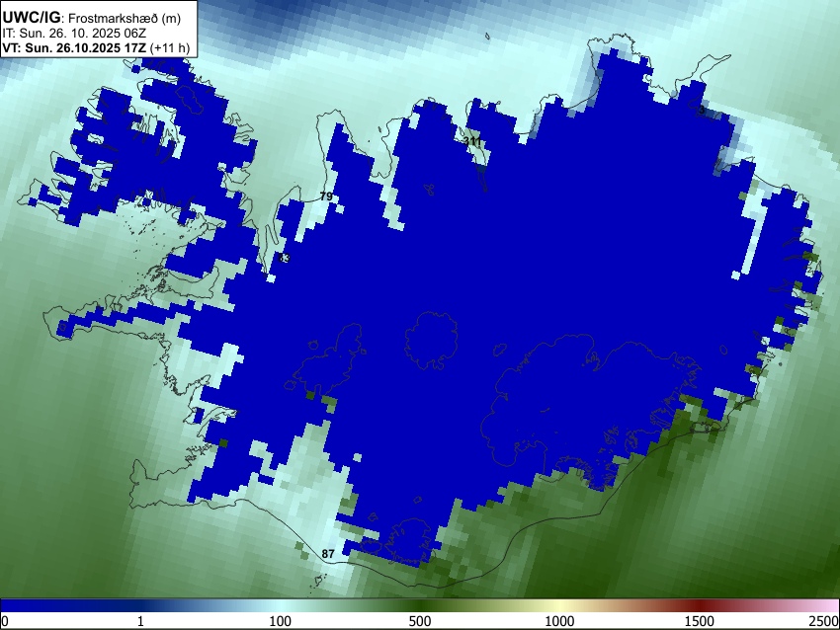Click station value 3 in the northeast

(x=702, y=110)
